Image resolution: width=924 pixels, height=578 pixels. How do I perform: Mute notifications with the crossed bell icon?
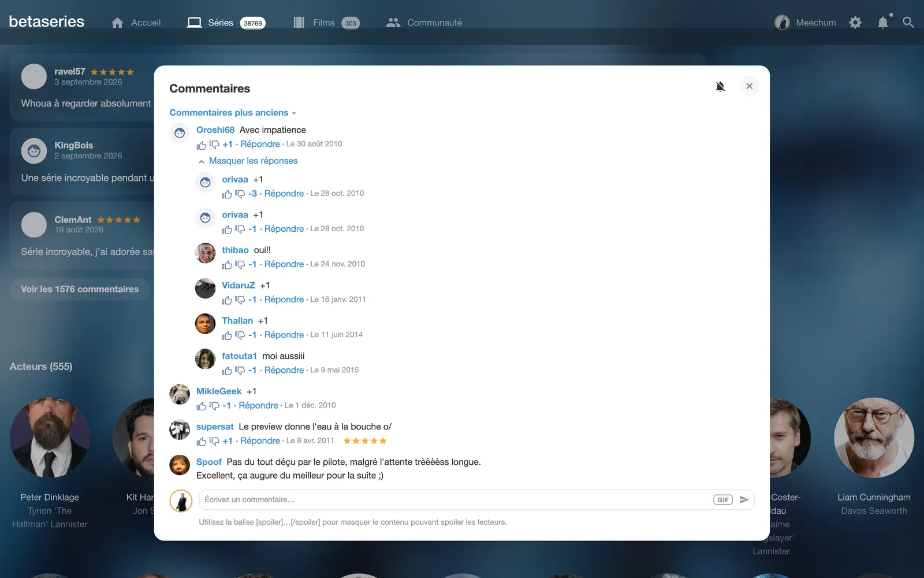(x=720, y=87)
